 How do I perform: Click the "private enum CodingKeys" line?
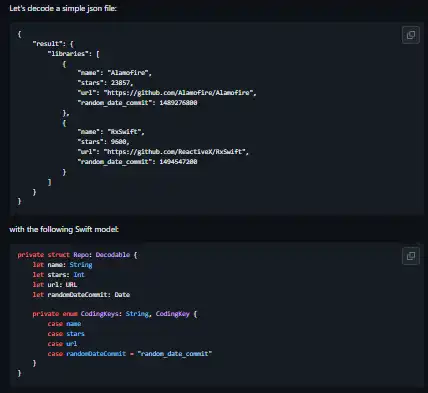pyautogui.click(x=115, y=314)
